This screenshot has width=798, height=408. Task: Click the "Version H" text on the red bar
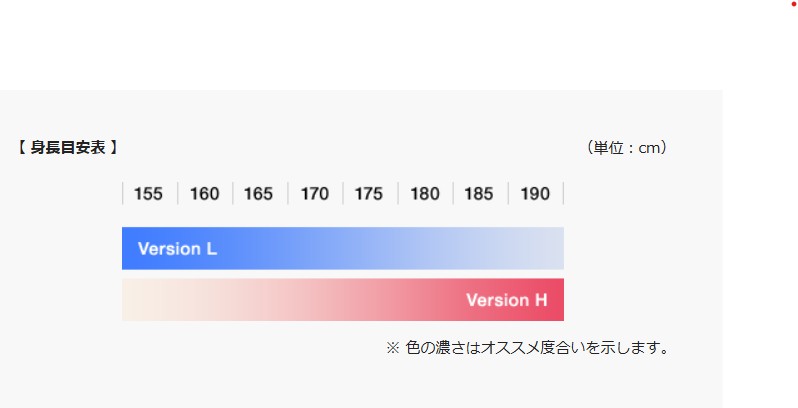506,300
